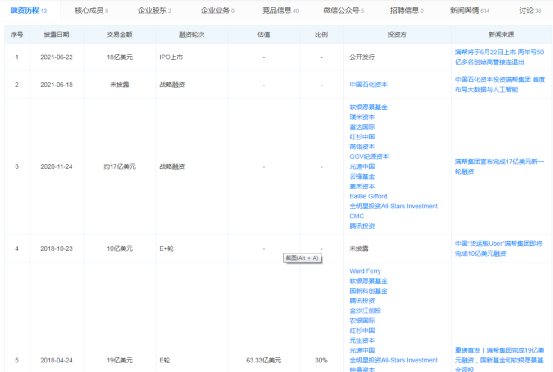Image resolution: width=553 pixels, height=372 pixels.
Task: Open investor link 元生资本
Action: (362, 340)
